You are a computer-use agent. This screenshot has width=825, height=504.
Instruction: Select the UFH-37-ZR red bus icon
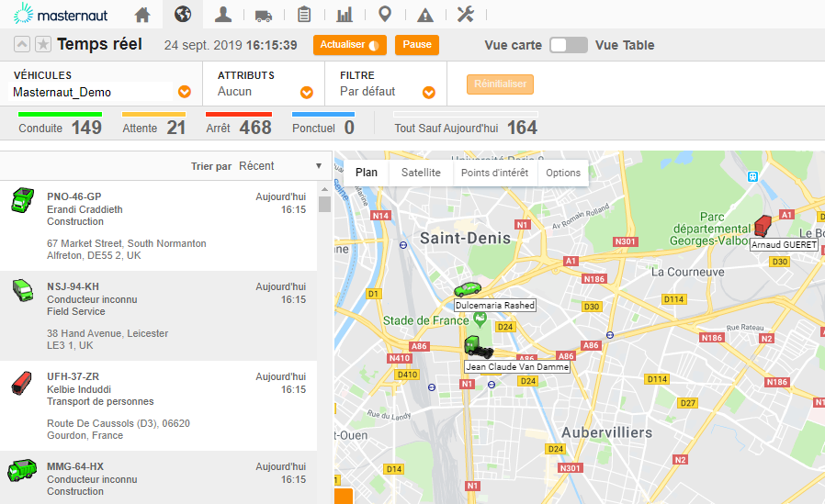pyautogui.click(x=21, y=383)
